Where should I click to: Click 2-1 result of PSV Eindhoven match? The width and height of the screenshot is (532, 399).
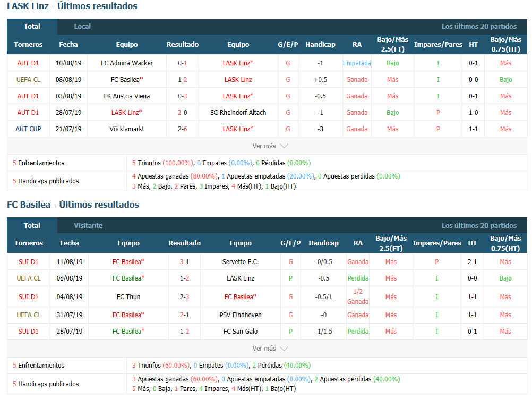(x=185, y=315)
